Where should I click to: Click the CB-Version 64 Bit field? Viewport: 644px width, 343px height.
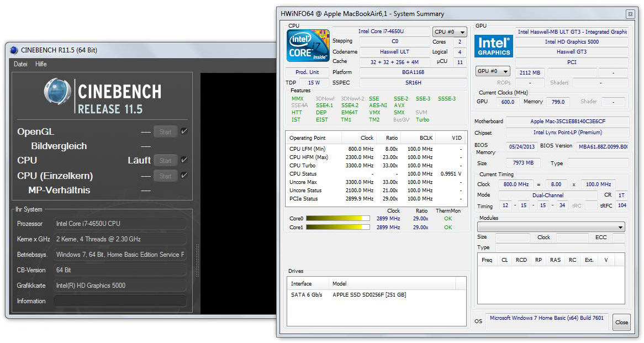coord(120,270)
